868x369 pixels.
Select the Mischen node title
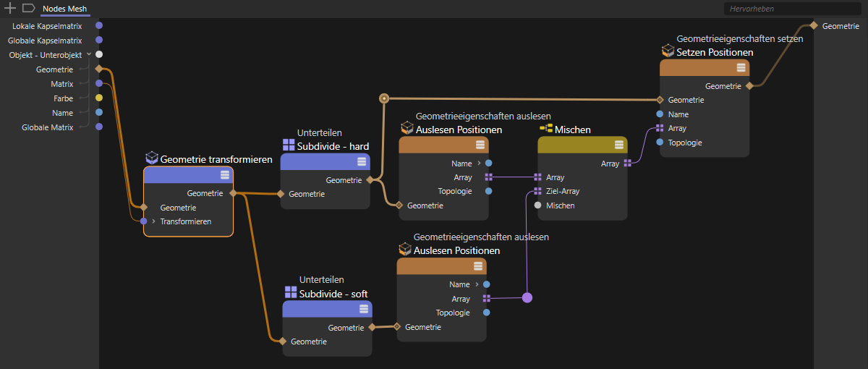(x=573, y=130)
